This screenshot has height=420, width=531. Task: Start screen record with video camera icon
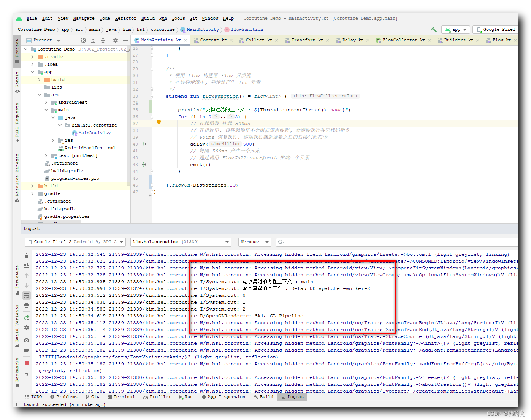[27, 350]
